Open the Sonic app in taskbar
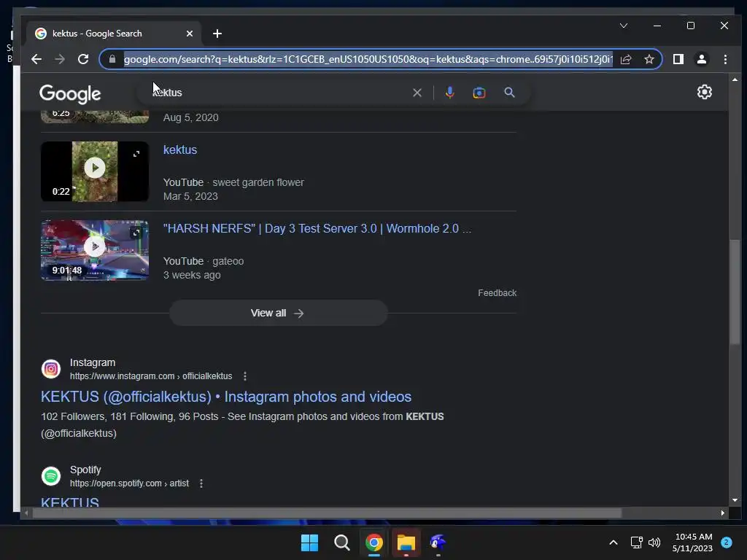 [x=438, y=542]
